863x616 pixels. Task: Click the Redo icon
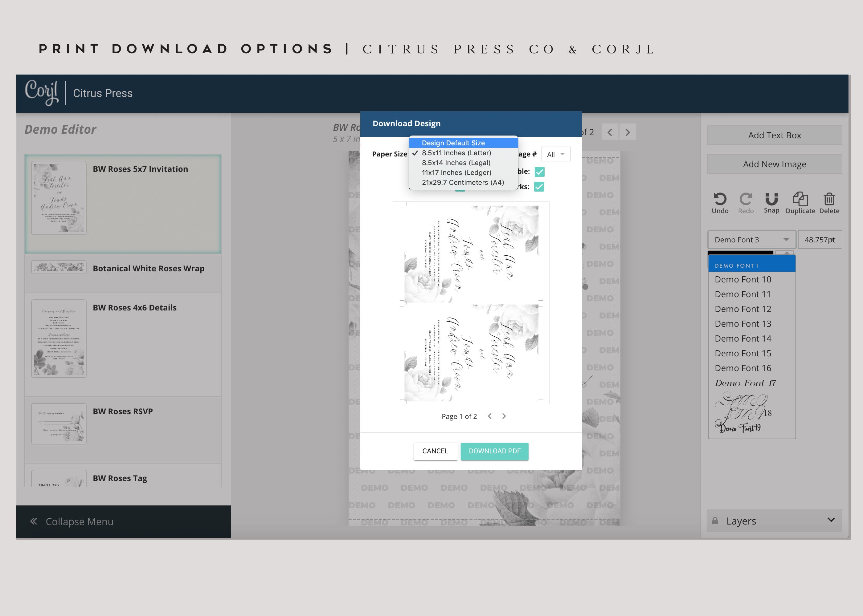(746, 199)
